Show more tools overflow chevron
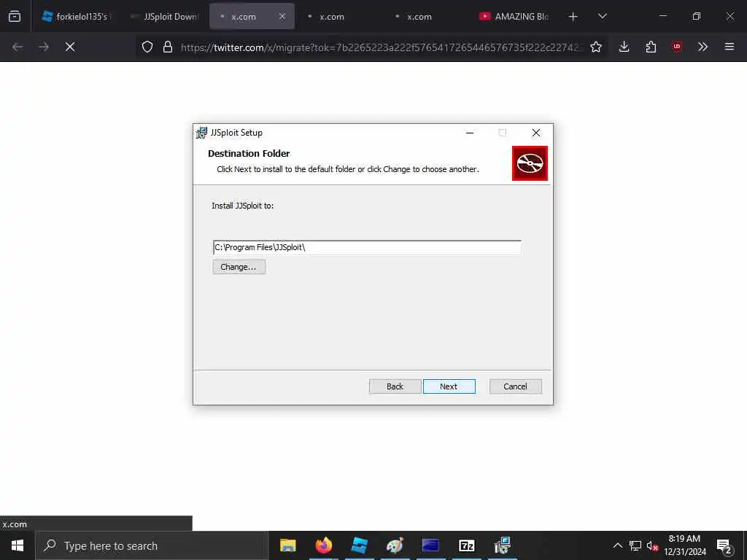Screen dimensions: 747x560 (703, 47)
